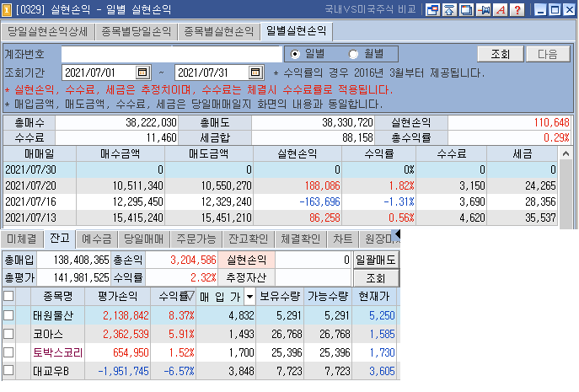The width and height of the screenshot is (579, 392).
Task: Click the 188,086 realized profit value
Action: pos(322,185)
